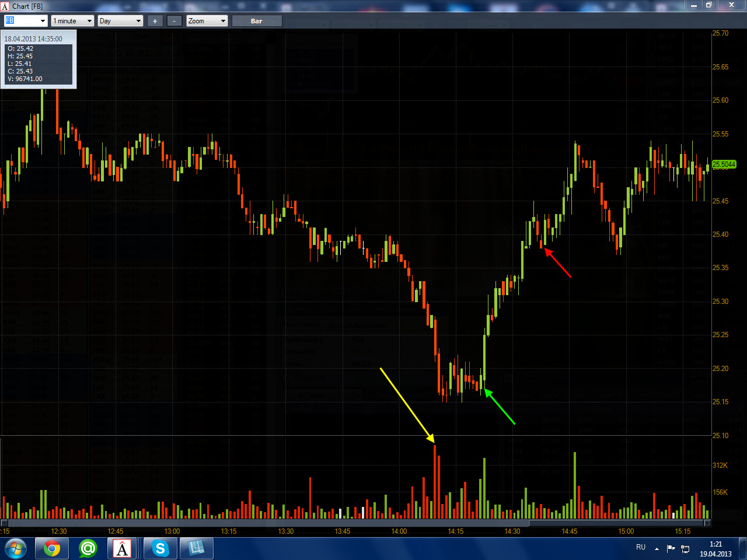Launch Google Chrome from the taskbar
The width and height of the screenshot is (747, 560).
[x=52, y=549]
